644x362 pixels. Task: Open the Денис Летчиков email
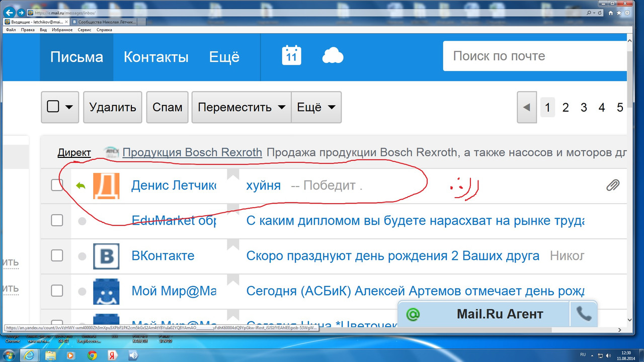[335, 186]
